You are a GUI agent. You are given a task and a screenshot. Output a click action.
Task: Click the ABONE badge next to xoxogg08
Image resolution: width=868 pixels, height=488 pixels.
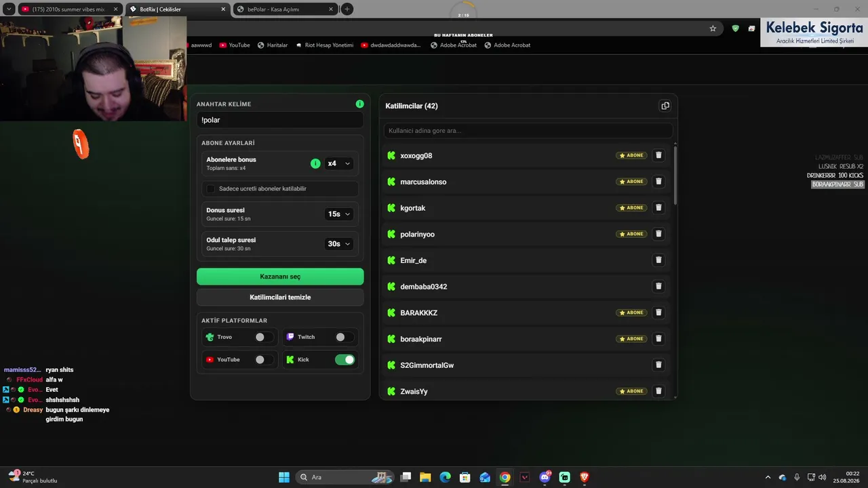(631, 155)
